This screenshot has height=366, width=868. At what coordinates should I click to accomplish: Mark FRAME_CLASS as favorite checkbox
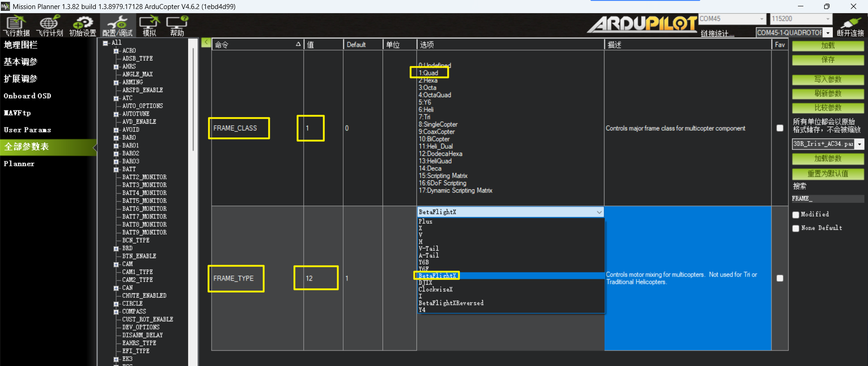pos(780,128)
